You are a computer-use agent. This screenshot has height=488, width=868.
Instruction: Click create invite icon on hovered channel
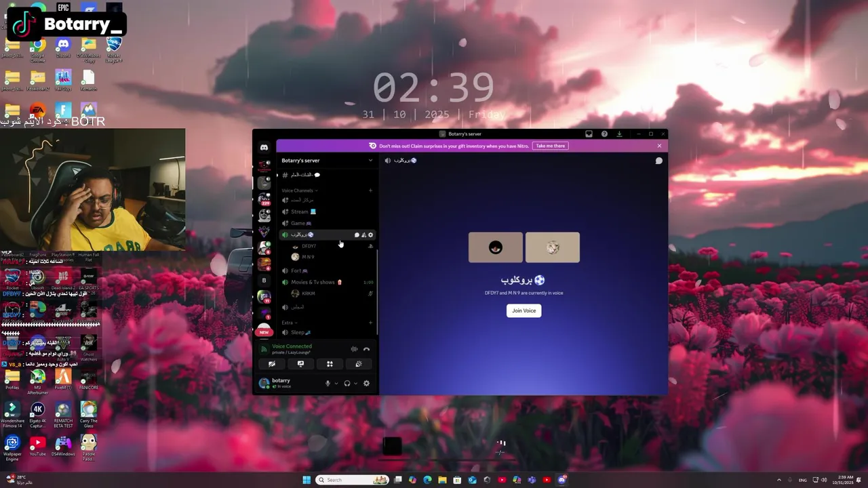tap(363, 235)
